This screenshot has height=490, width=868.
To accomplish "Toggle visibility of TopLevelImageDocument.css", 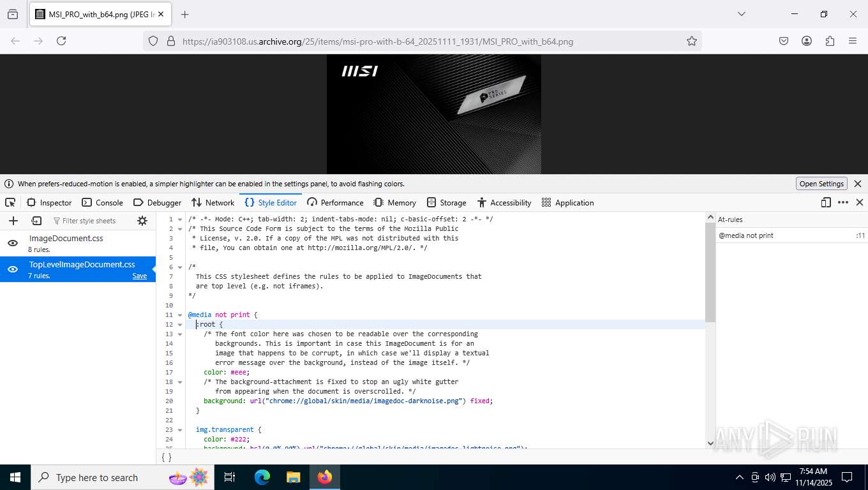I will point(12,269).
